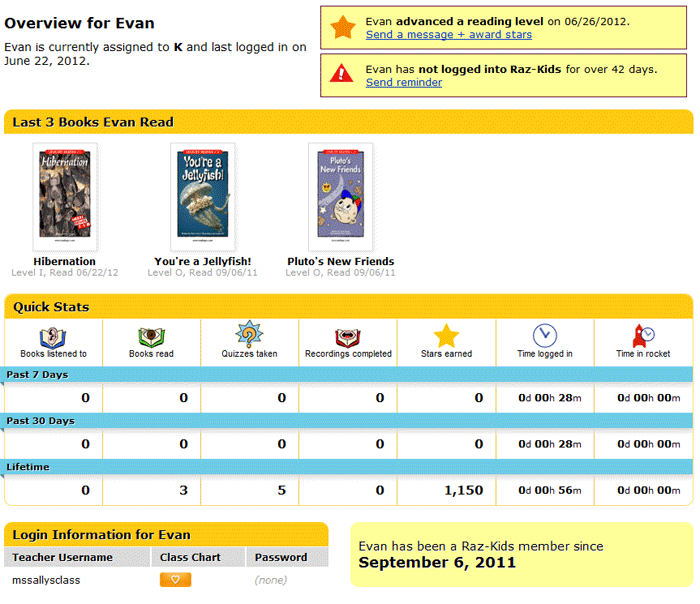Click lifetime time in rocket 0d 00h 00m value
700x604 pixels.
(649, 490)
